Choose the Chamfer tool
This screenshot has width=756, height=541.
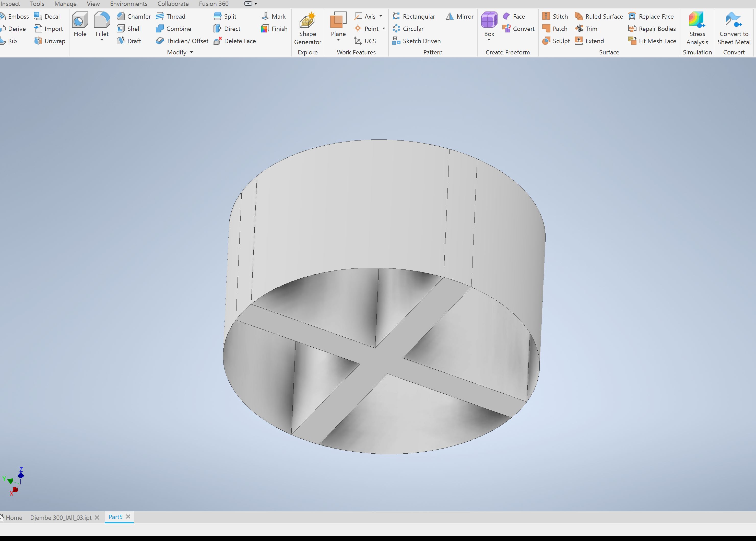point(134,16)
